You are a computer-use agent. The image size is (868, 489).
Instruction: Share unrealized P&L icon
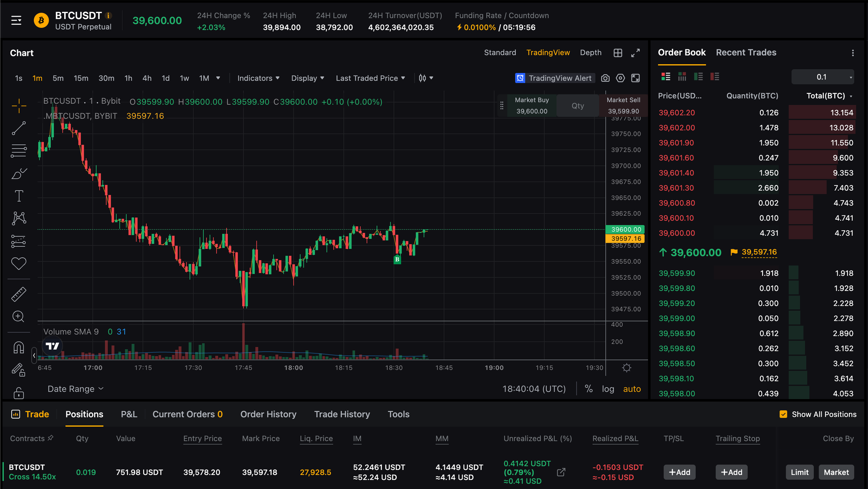561,472
